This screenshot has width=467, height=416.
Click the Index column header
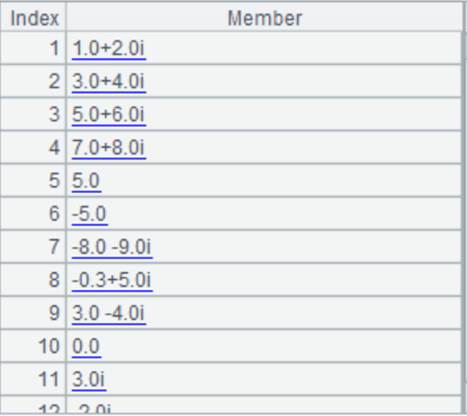tap(33, 17)
